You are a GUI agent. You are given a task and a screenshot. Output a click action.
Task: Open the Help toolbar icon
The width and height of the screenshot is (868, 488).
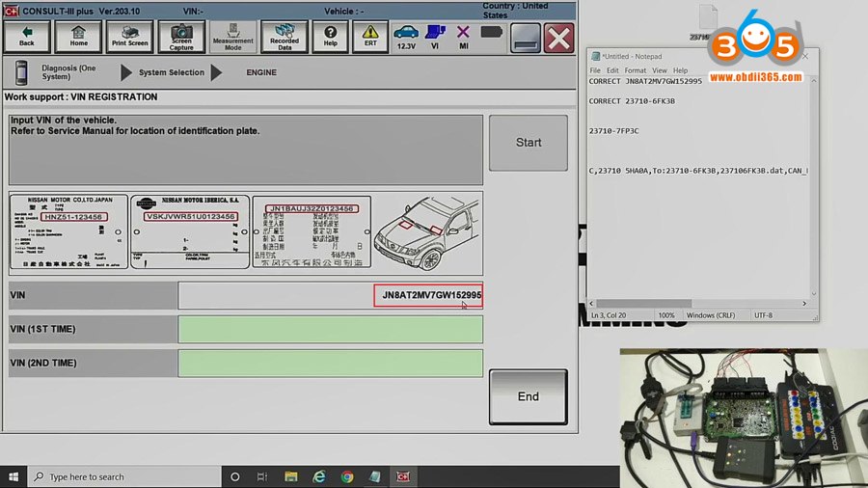[331, 37]
